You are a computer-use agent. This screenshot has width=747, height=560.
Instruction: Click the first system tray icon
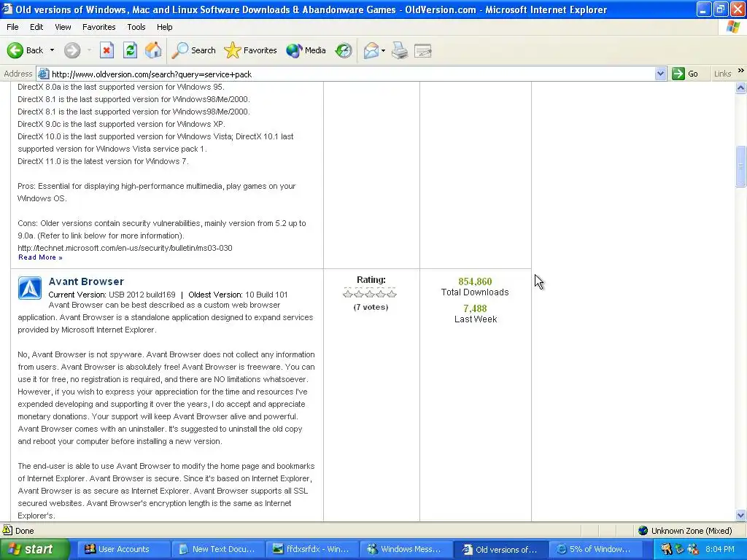667,549
